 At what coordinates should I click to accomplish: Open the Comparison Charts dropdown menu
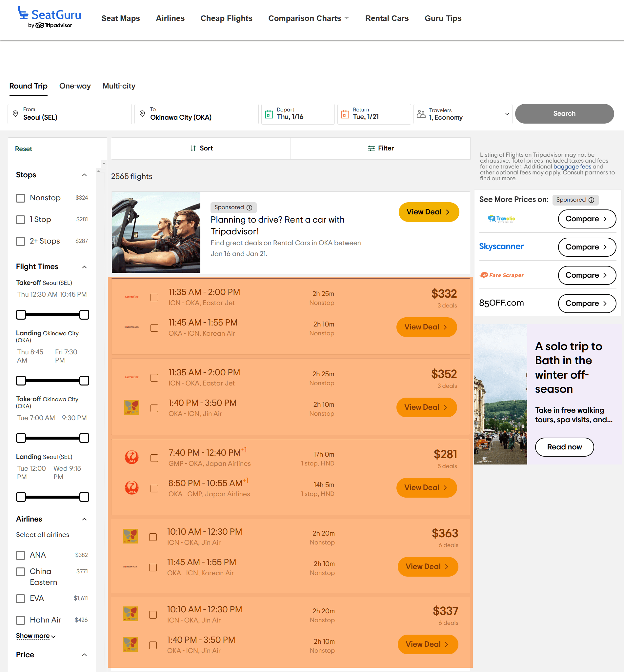[308, 18]
